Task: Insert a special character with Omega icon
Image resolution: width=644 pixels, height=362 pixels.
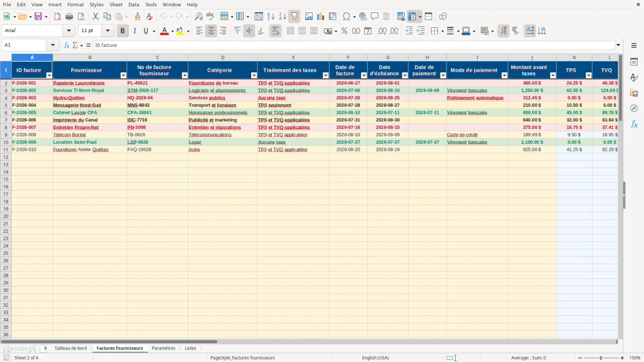Action: point(347,17)
